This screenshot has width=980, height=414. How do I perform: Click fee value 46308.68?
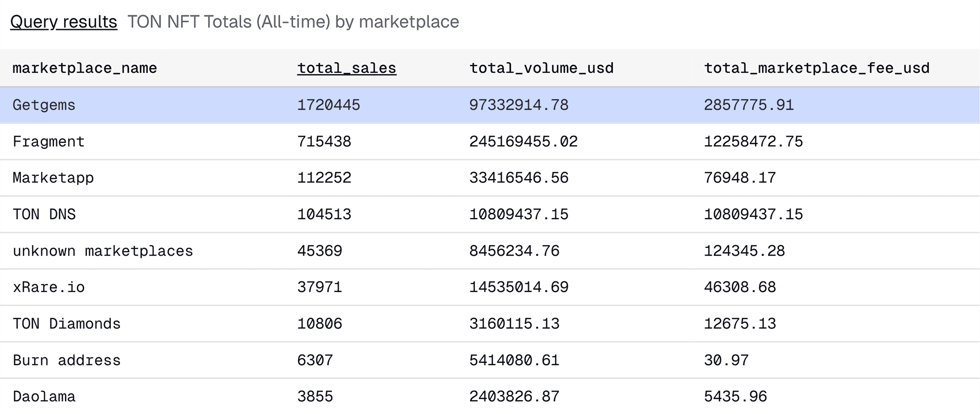point(740,287)
